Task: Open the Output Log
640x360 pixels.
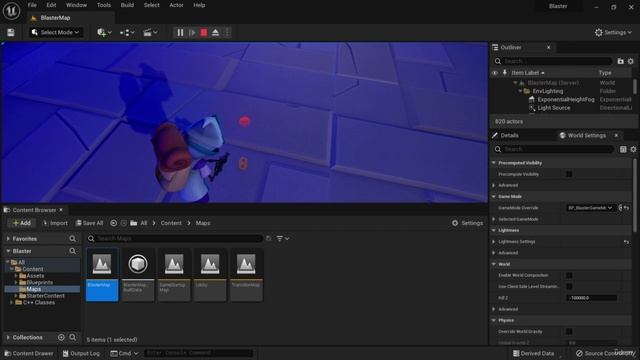Action: click(81, 353)
